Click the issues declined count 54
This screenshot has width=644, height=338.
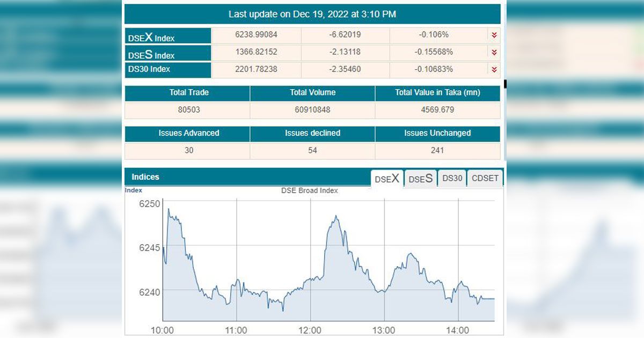[x=313, y=150]
